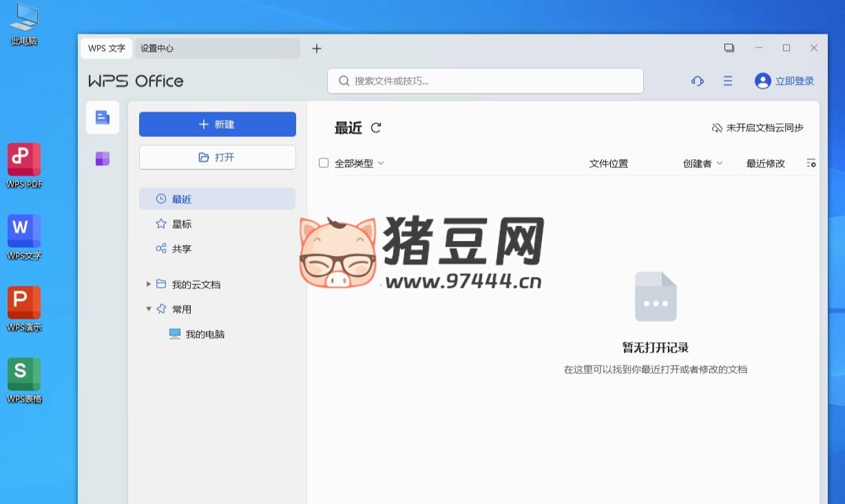This screenshot has height=504, width=845.
Task: Click the 搜索文件或技巧 search field
Action: point(484,81)
